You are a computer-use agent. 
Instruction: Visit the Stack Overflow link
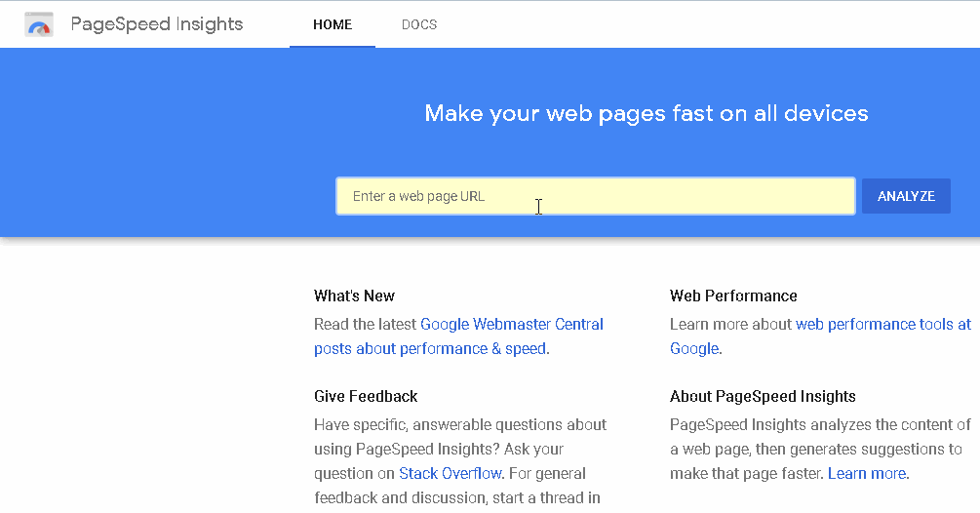tap(451, 473)
